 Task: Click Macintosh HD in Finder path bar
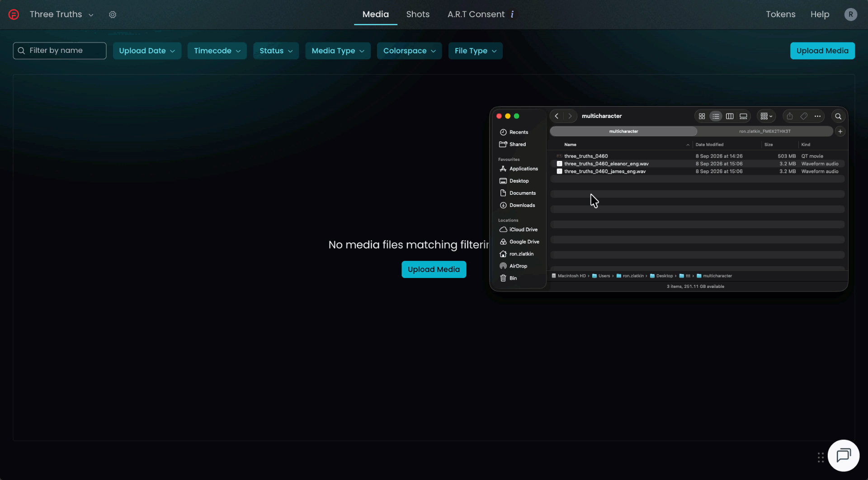(x=568, y=276)
